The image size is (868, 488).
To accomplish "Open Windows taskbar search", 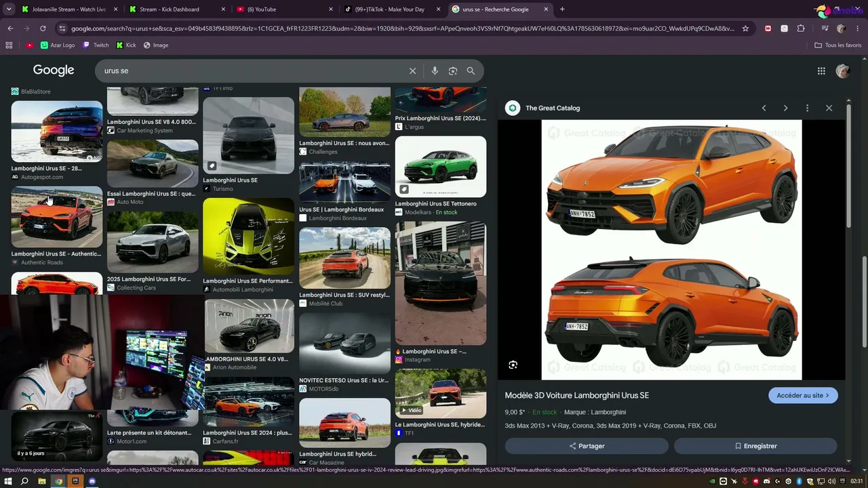I will (24, 481).
